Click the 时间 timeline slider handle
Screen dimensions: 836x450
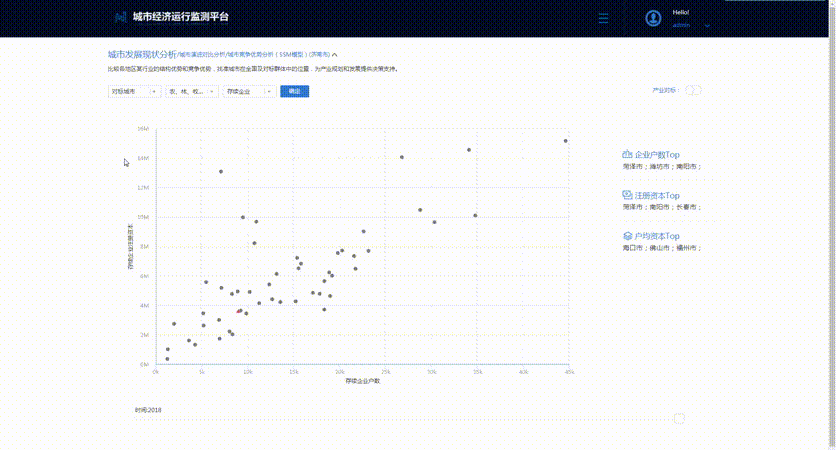click(679, 419)
